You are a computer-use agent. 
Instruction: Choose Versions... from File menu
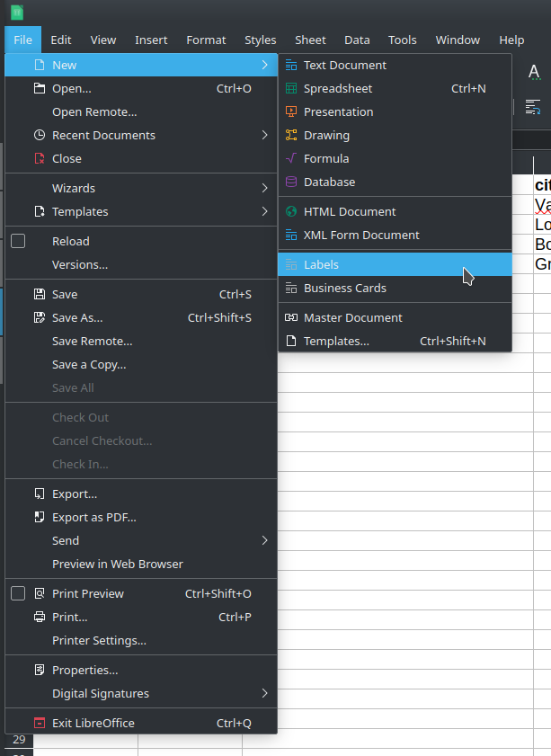141,264
